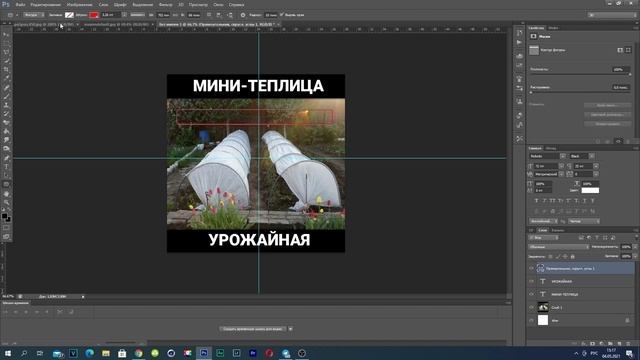Hide the 'мини-теплица' text layer
This screenshot has width=640, height=360.
[531, 294]
